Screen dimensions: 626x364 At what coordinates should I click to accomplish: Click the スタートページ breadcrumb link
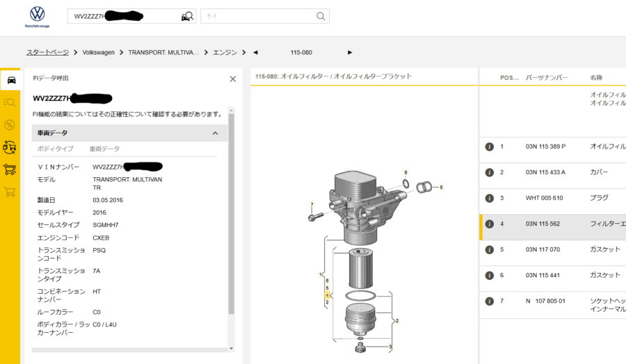click(47, 52)
